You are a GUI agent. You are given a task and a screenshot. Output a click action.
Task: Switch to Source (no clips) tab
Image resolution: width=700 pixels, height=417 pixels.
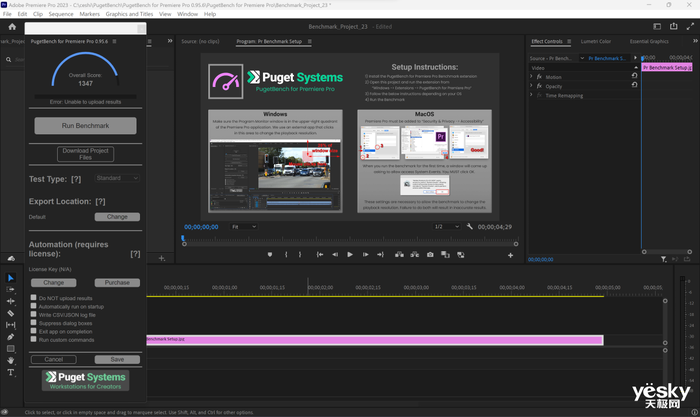(x=200, y=41)
